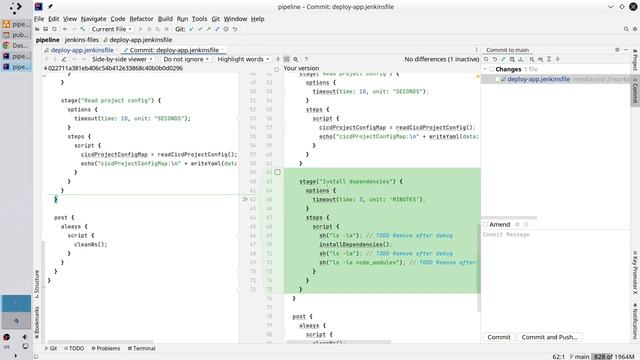Click the apply change chevron arrow in diff gutter

(x=245, y=199)
